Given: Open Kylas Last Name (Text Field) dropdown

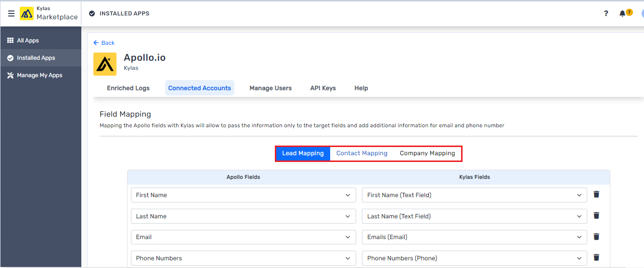Looking at the screenshot, I should [475, 216].
